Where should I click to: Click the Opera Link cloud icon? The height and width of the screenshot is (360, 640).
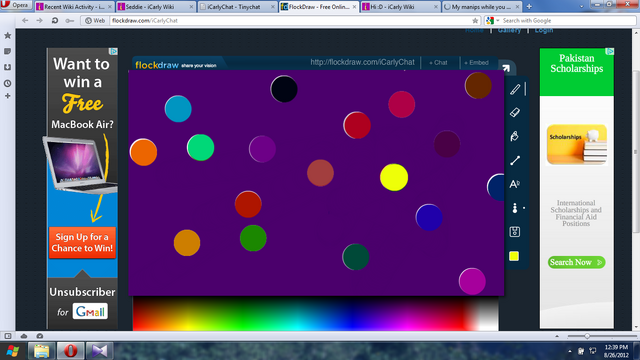tap(24, 336)
